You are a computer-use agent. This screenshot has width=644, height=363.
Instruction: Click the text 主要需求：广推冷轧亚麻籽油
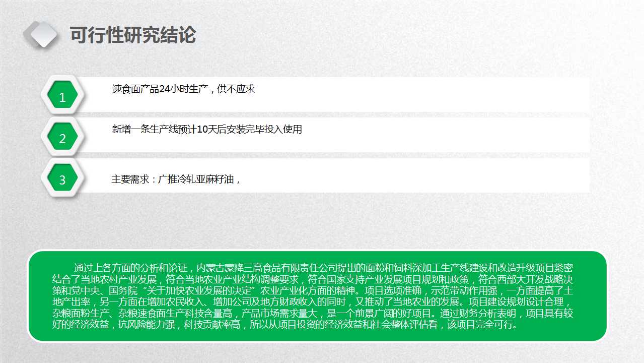point(174,179)
